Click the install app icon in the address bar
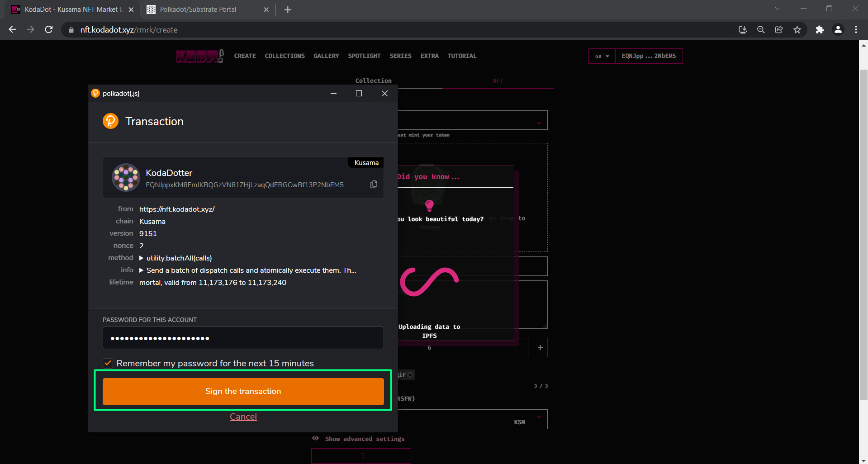This screenshot has width=868, height=464. point(743,30)
